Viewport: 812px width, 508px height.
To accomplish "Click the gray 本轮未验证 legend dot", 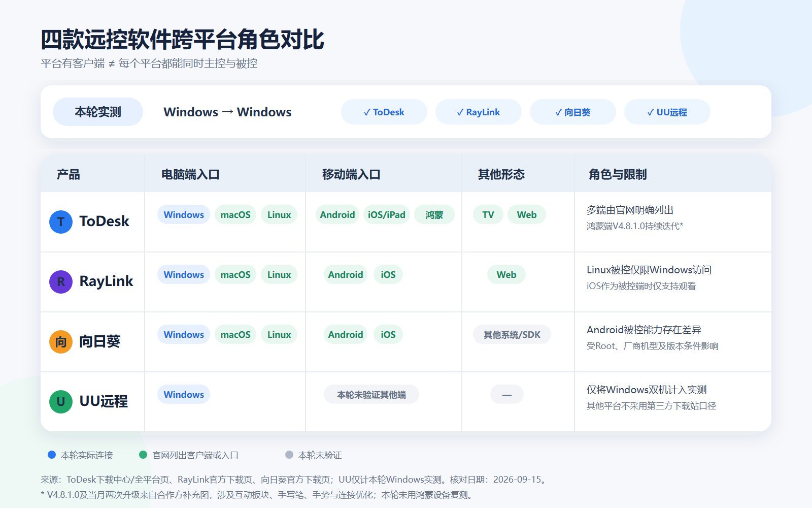I will 289,455.
